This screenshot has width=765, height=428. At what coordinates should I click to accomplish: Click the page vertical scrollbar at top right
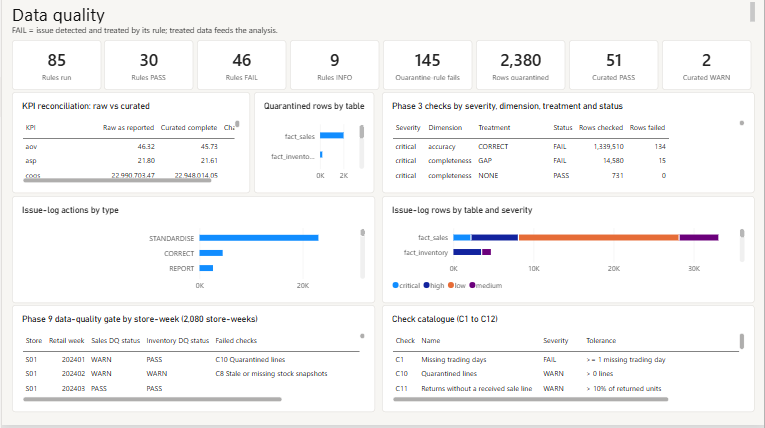(x=752, y=12)
